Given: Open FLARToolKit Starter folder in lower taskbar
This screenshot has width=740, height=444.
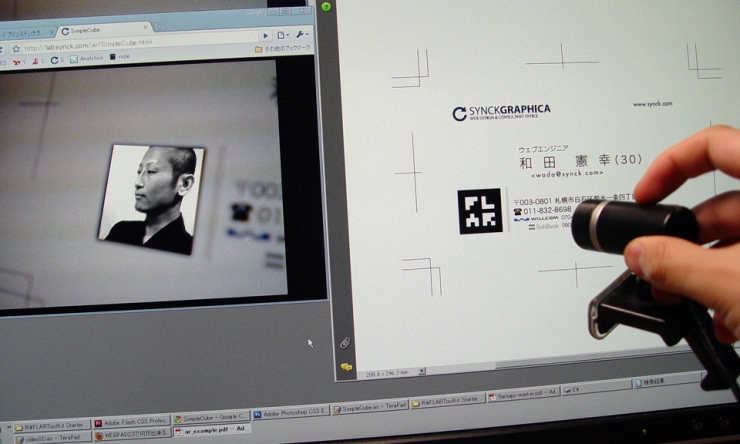Looking at the screenshot, I should [x=51, y=426].
